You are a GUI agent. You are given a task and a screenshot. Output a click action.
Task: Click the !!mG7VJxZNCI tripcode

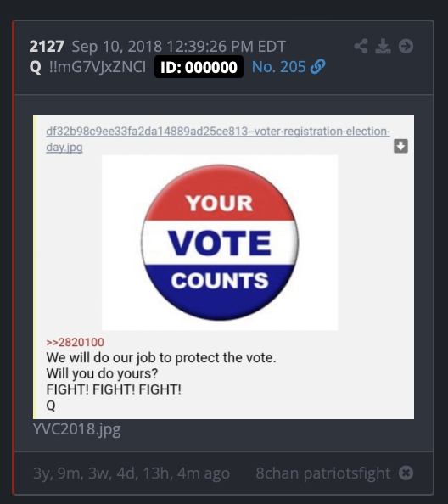[98, 67]
